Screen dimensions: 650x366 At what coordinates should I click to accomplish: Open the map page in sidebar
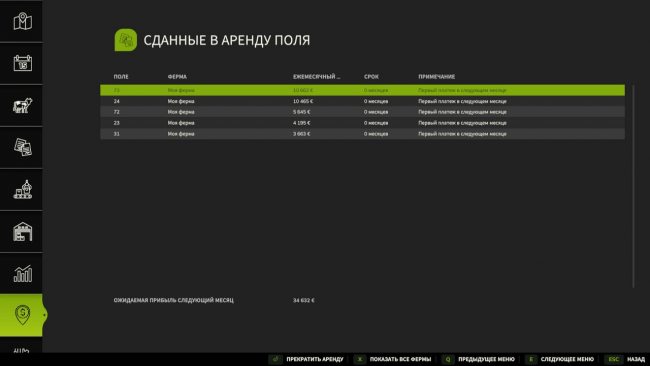22,21
